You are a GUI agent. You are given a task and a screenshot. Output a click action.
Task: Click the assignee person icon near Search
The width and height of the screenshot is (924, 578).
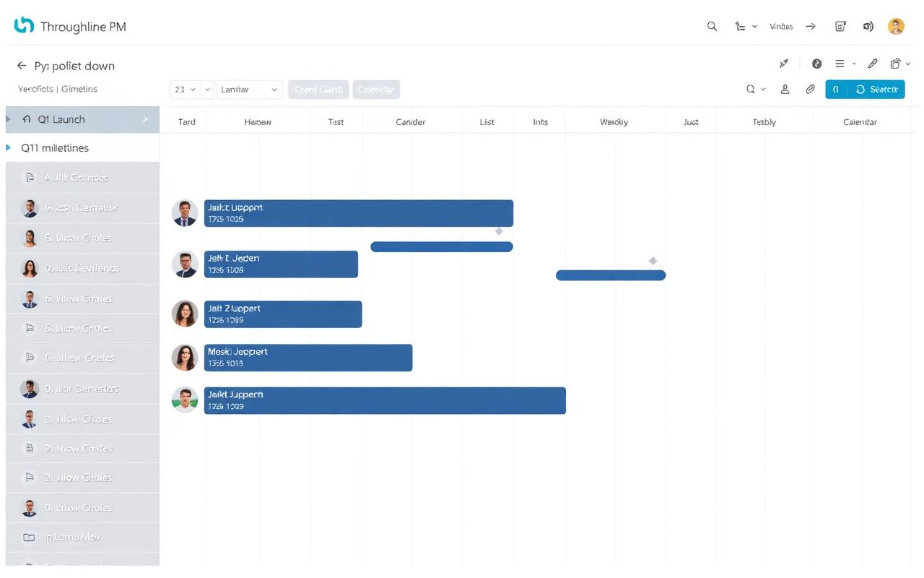coord(785,89)
